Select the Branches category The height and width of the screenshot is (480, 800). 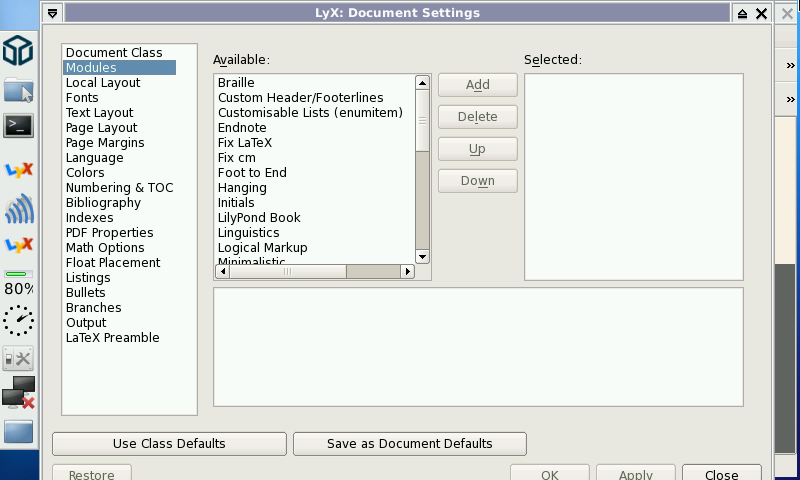[x=94, y=308]
